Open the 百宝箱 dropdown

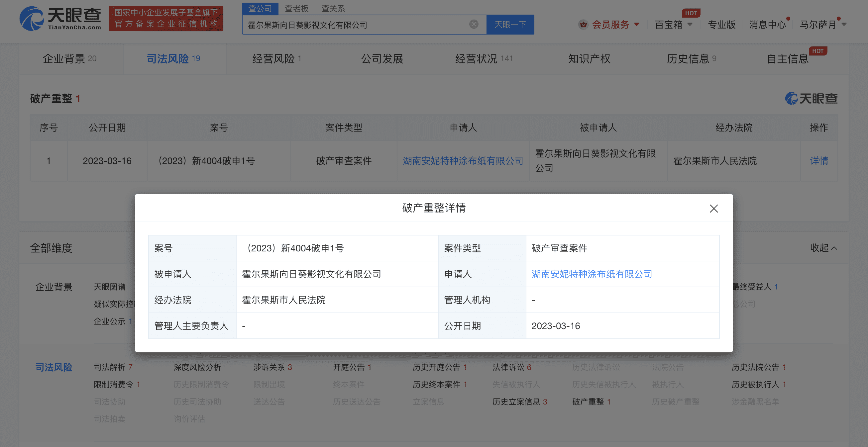(673, 24)
